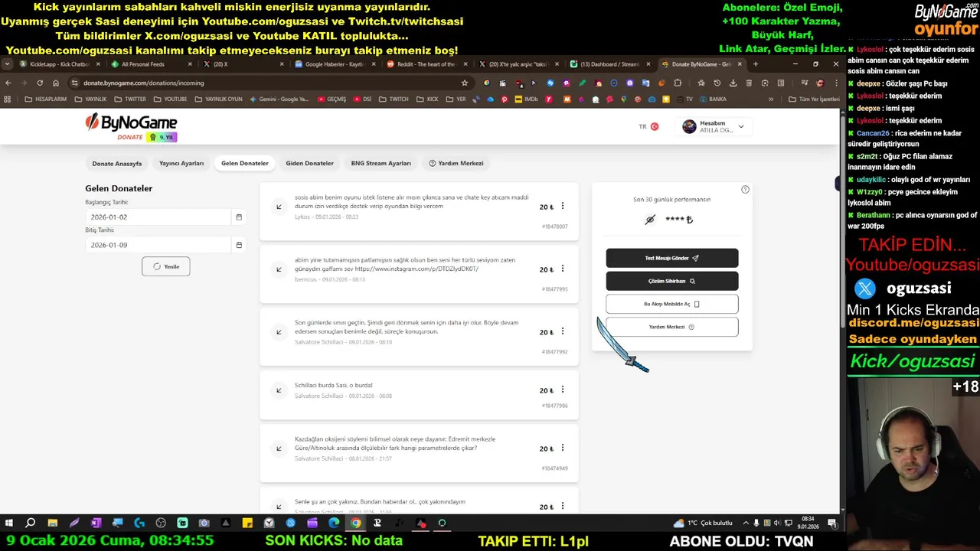Click Bitiş Tarihi field 2026-01-09
This screenshot has width=980, height=551.
point(158,245)
